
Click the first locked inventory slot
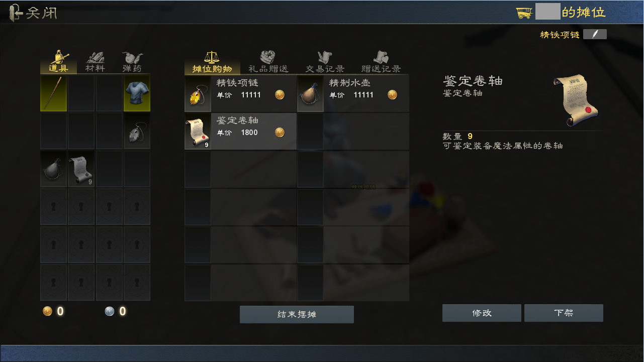(53, 206)
